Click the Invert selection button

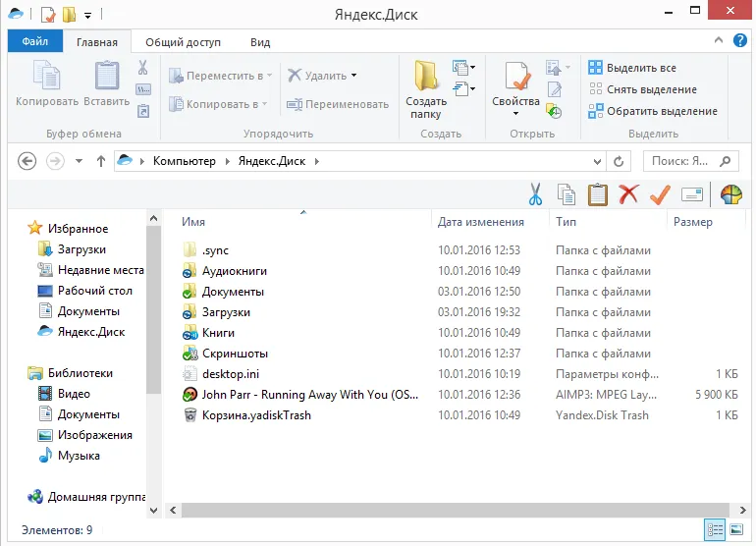point(653,111)
